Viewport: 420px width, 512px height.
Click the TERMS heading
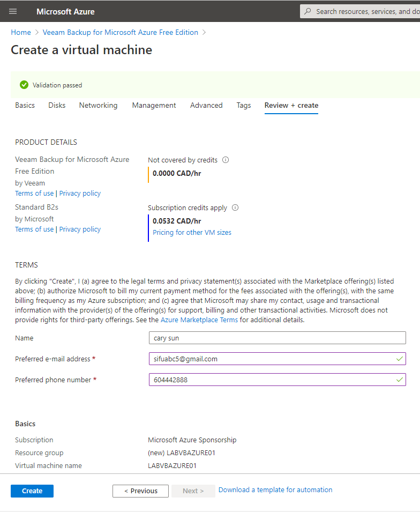click(26, 265)
